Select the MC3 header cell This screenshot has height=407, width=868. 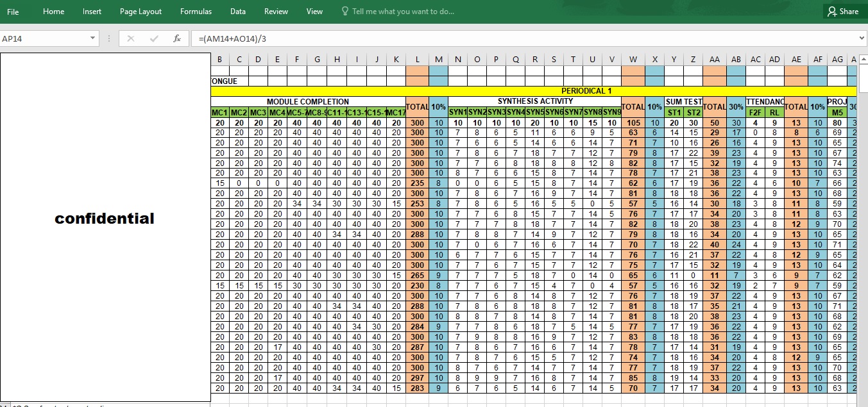point(258,112)
